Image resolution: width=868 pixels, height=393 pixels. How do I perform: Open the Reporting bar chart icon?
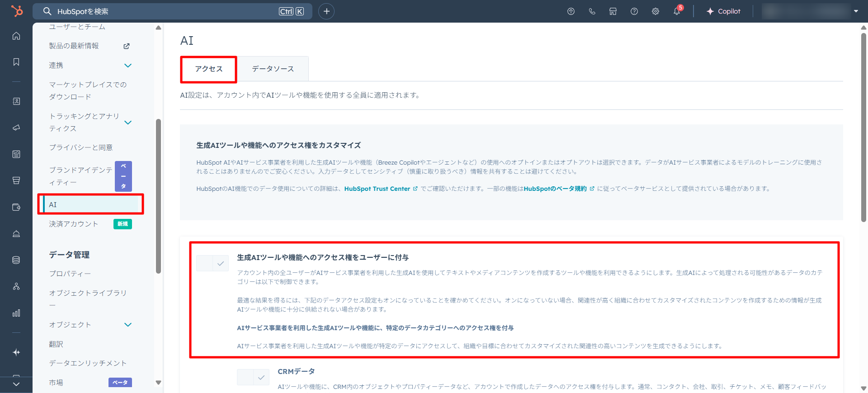(16, 313)
